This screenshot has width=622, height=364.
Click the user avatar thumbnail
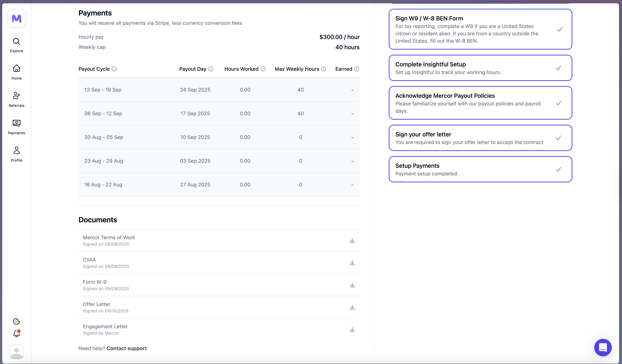pos(17,352)
